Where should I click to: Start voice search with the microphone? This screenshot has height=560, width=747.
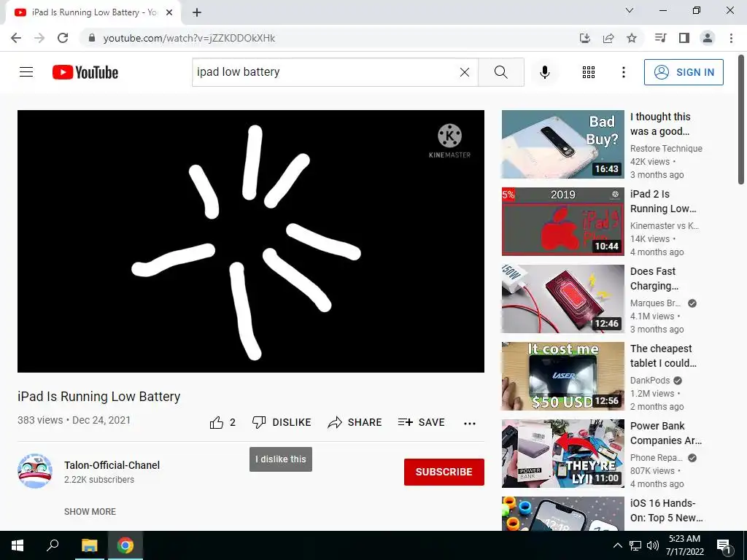pos(545,72)
